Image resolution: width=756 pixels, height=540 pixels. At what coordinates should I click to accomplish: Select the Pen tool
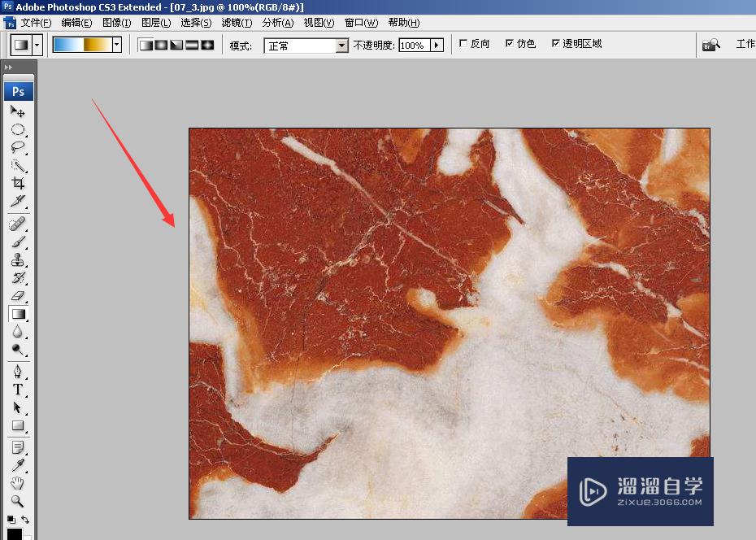[18, 371]
